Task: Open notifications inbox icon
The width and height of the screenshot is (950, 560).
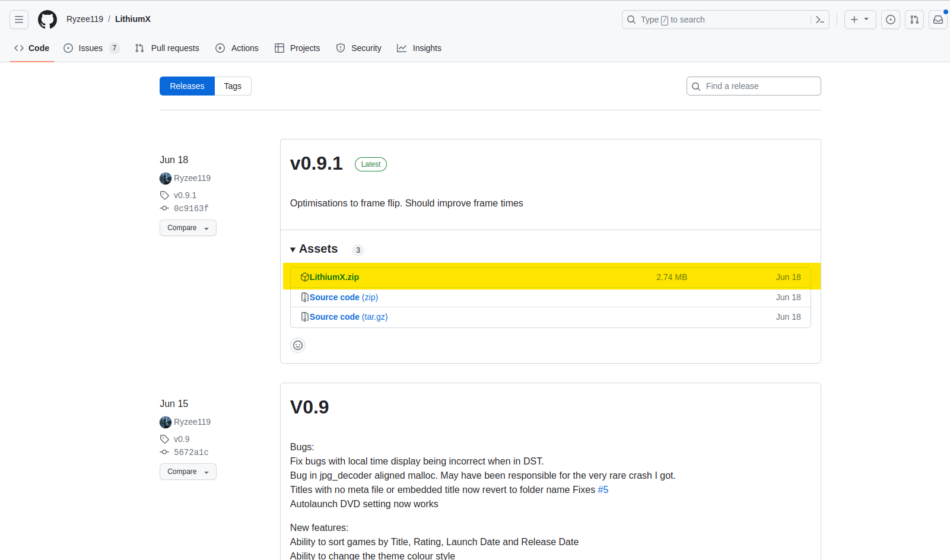Action: click(x=938, y=20)
